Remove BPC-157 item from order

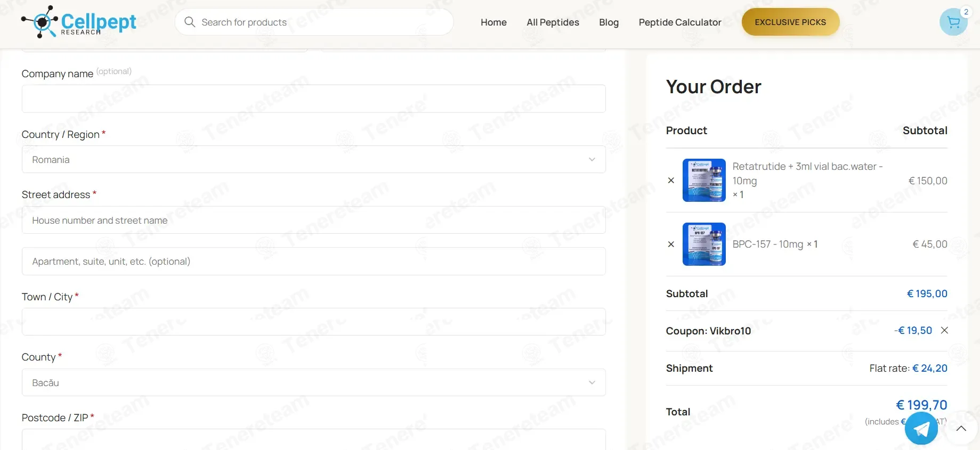pos(671,244)
